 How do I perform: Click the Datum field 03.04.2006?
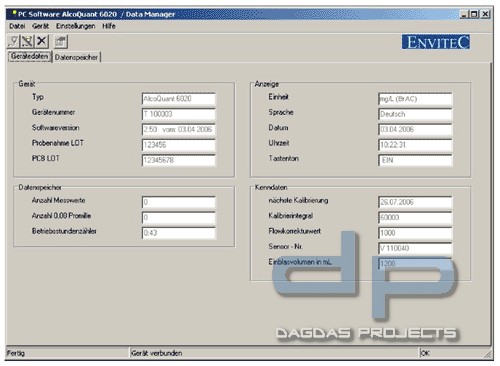click(415, 129)
